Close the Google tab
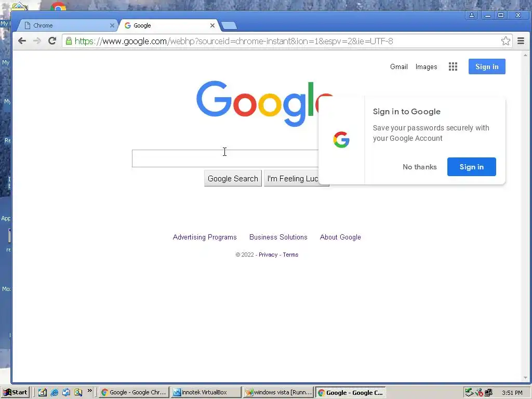Image resolution: width=532 pixels, height=399 pixels. (212, 25)
